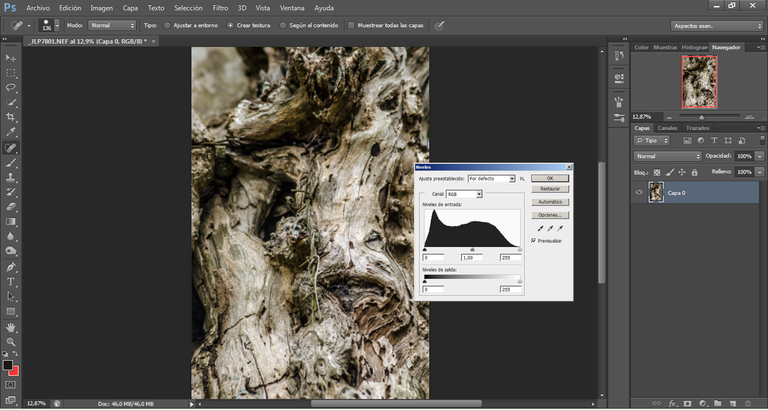Select the Eyedropper tool in toolbox
768x411 pixels.
click(x=11, y=132)
